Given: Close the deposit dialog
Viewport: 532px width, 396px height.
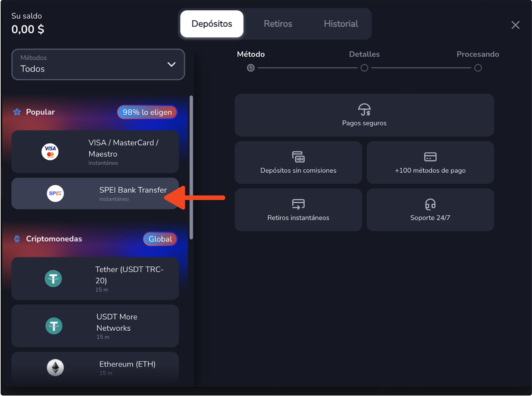Looking at the screenshot, I should (x=515, y=25).
